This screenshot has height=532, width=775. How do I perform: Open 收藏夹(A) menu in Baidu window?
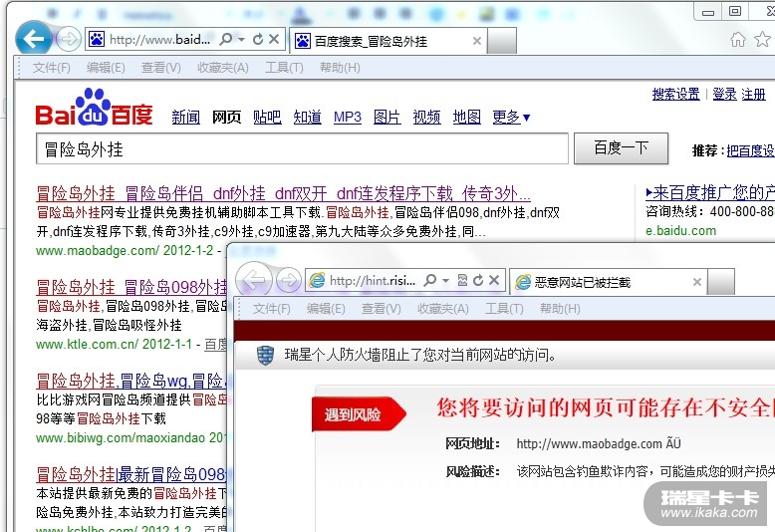coord(223,67)
